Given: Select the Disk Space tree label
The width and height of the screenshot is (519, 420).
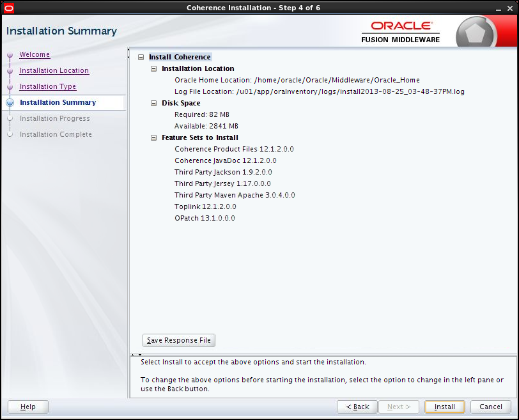Looking at the screenshot, I should click(x=181, y=103).
